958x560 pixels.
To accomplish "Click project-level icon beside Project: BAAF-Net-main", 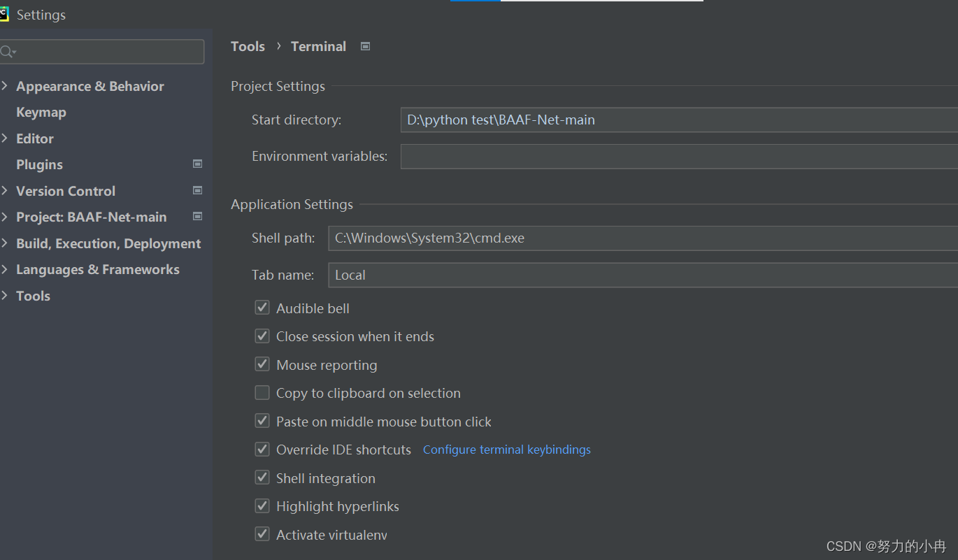I will coord(197,216).
